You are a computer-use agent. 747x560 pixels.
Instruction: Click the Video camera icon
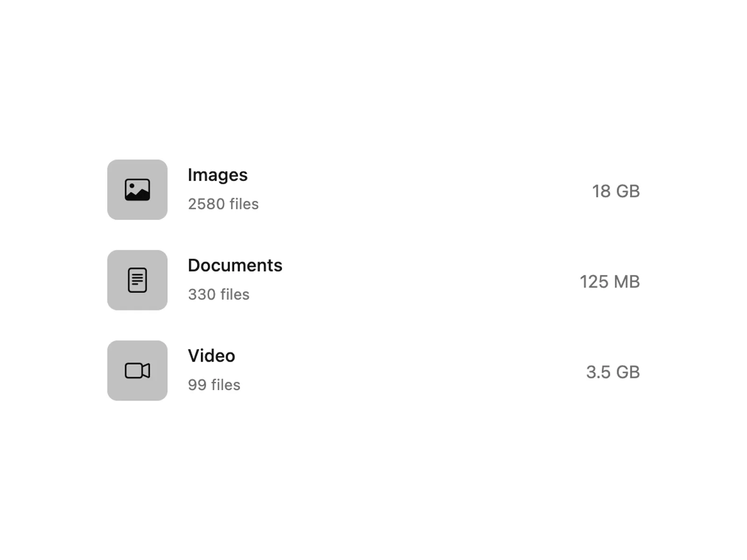point(137,371)
